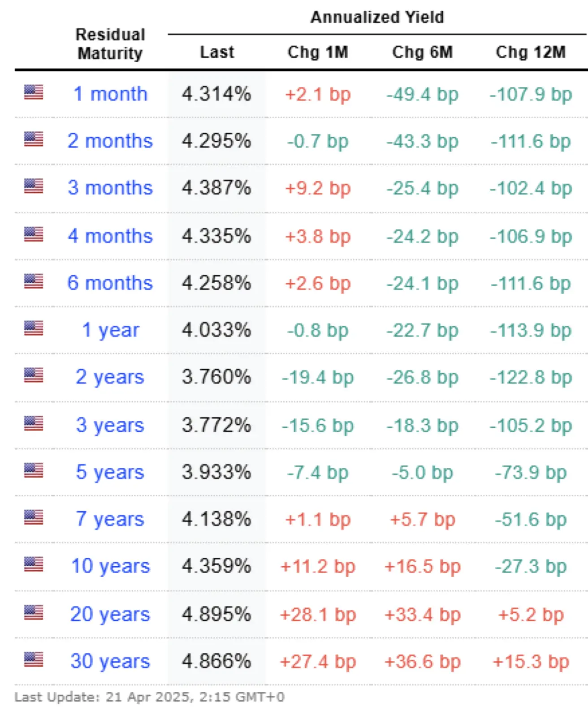Open the 30 years maturity link
The height and width of the screenshot is (707, 588).
pos(110,661)
